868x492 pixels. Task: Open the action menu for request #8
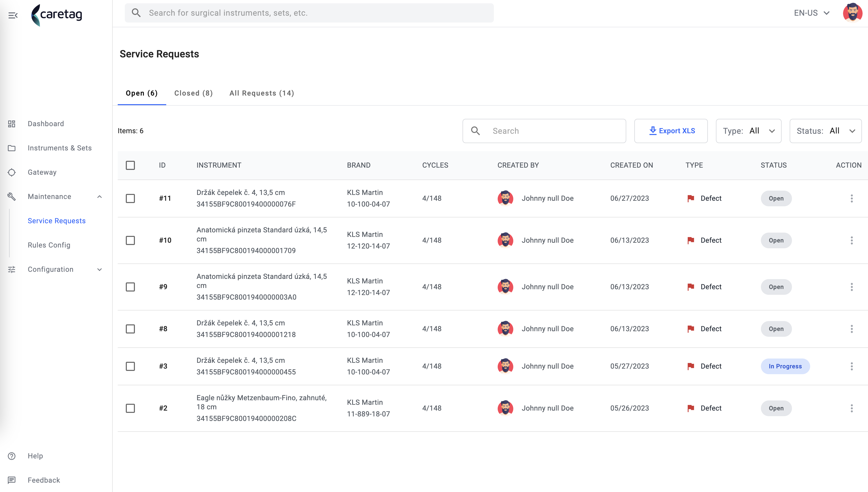(852, 329)
